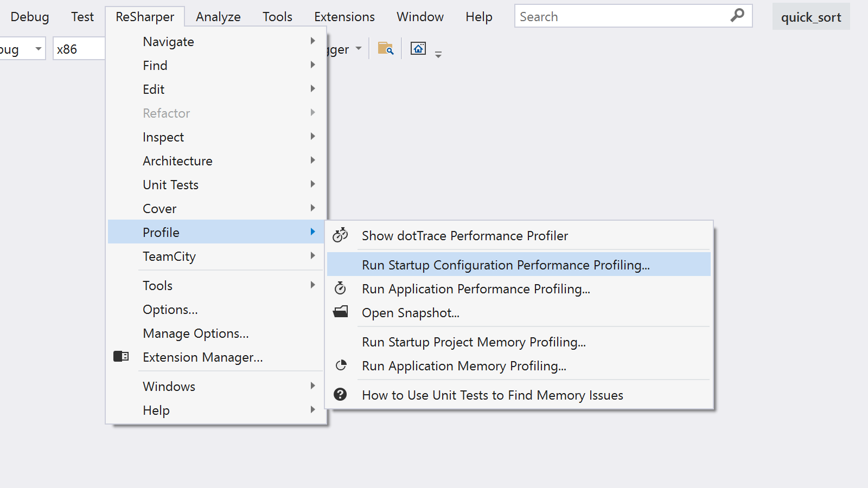Select Show dotTrace Performance Profiler
Viewport: 868px width, 488px height.
click(519, 236)
